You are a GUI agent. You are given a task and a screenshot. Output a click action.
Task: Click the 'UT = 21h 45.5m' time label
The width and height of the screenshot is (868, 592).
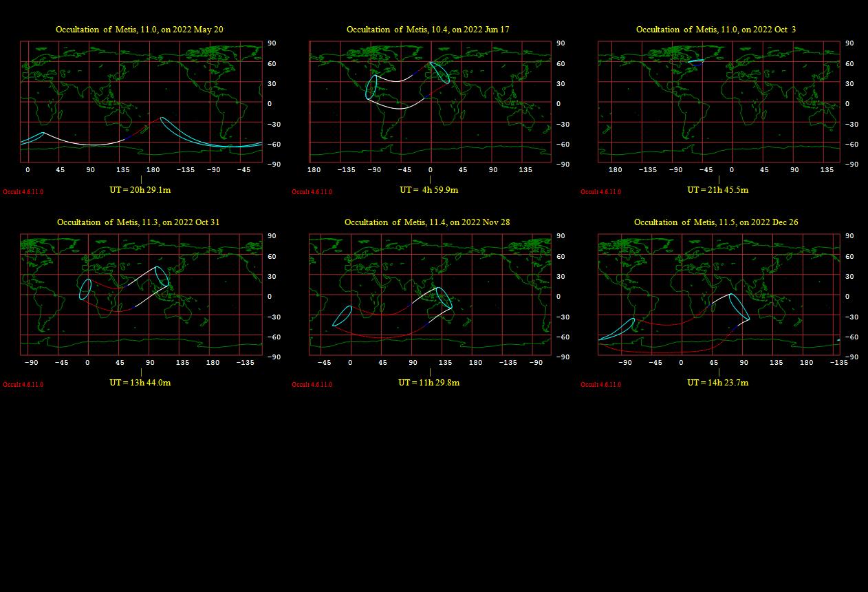(x=717, y=190)
